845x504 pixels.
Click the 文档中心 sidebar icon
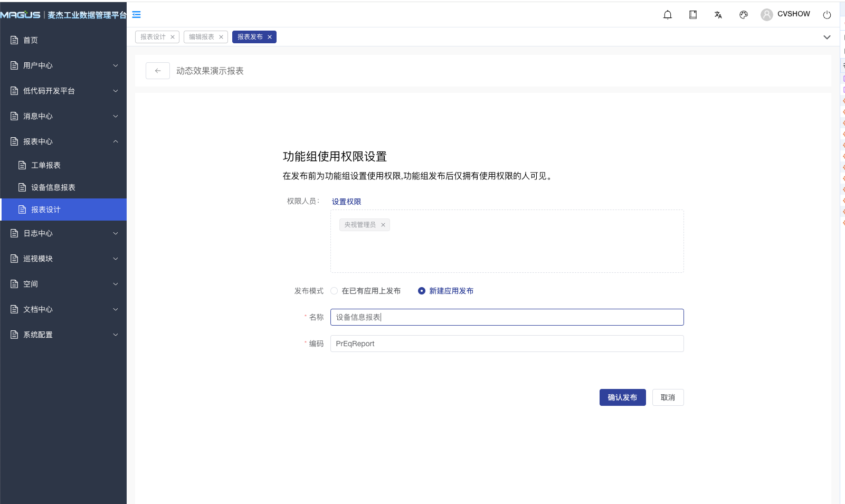pyautogui.click(x=14, y=309)
